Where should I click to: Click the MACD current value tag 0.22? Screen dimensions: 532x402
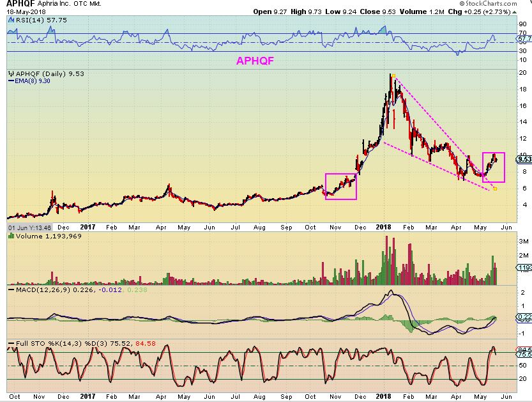click(x=524, y=317)
